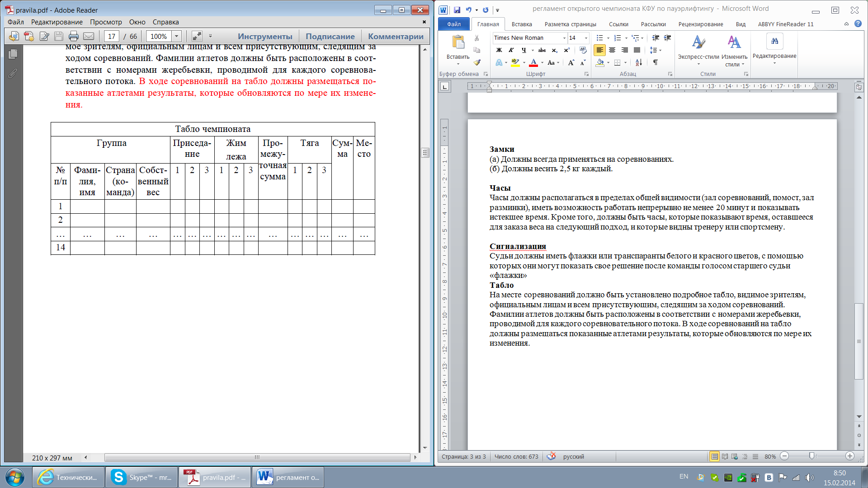868x488 pixels.
Task: Click the Число слов: 673 status in Word
Action: point(516,456)
